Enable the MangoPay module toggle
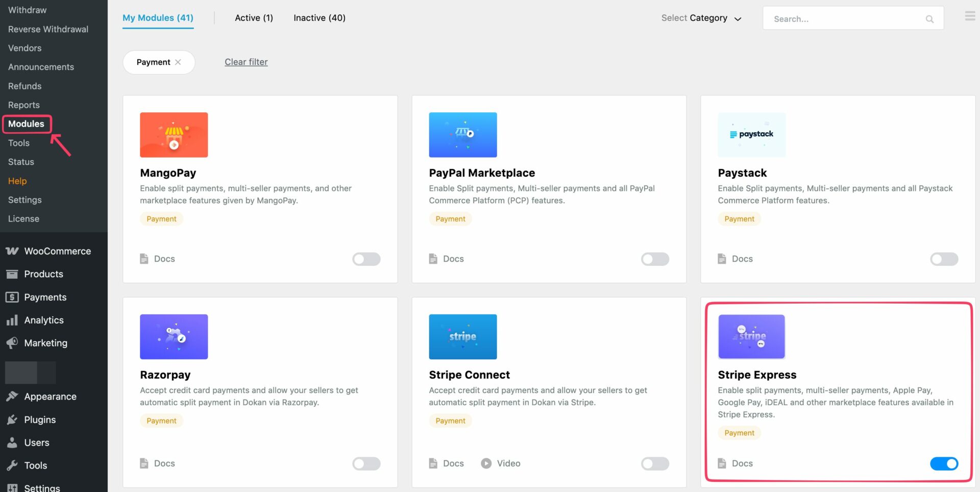This screenshot has height=492, width=980. pyautogui.click(x=366, y=259)
